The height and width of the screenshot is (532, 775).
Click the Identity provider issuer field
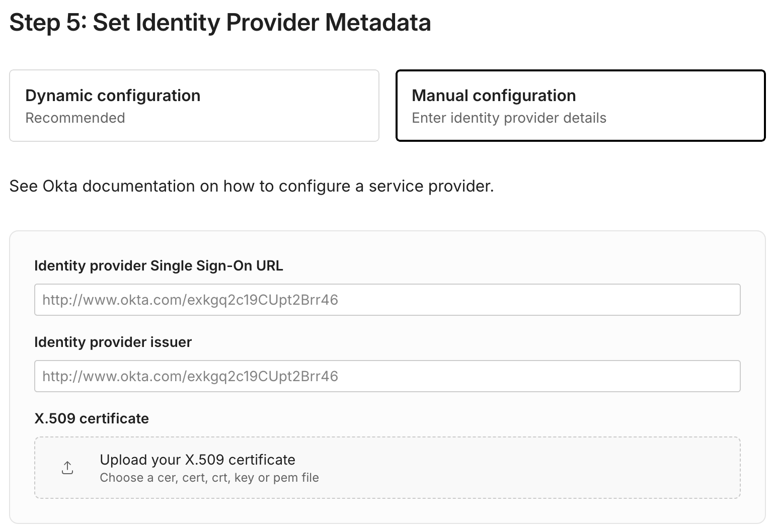click(387, 376)
